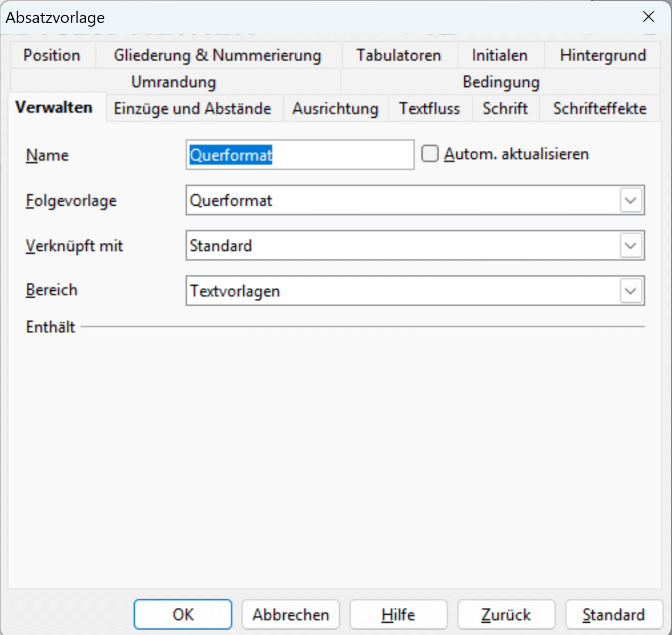
Task: Click inside the Name input field
Action: point(300,154)
